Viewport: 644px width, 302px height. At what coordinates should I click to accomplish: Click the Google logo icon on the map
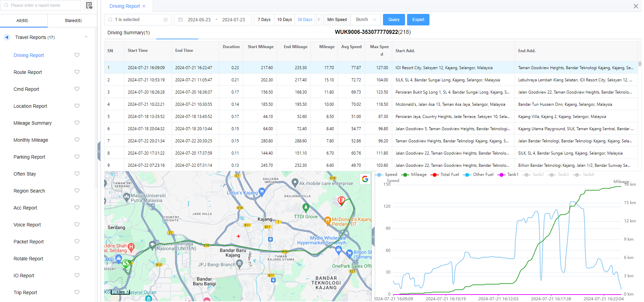pyautogui.click(x=365, y=179)
